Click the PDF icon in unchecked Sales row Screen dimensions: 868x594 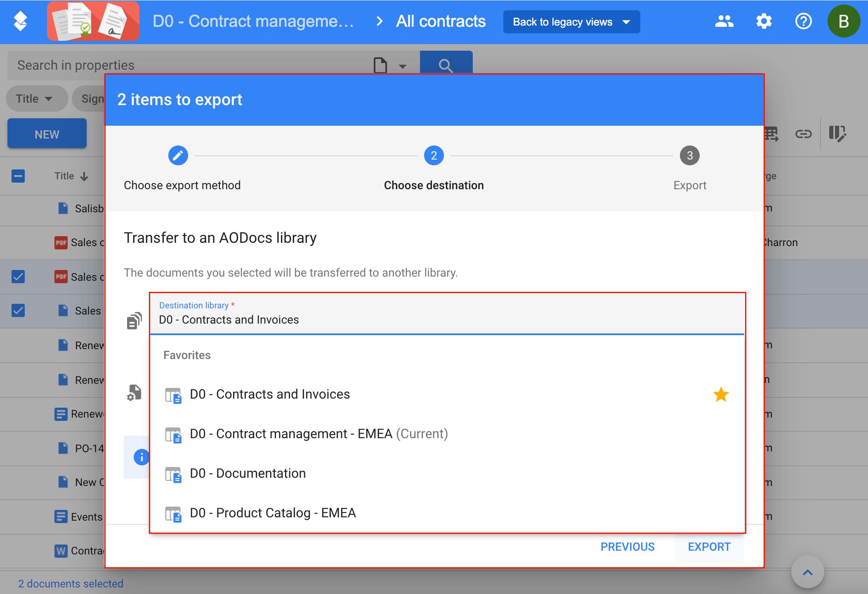coord(61,242)
